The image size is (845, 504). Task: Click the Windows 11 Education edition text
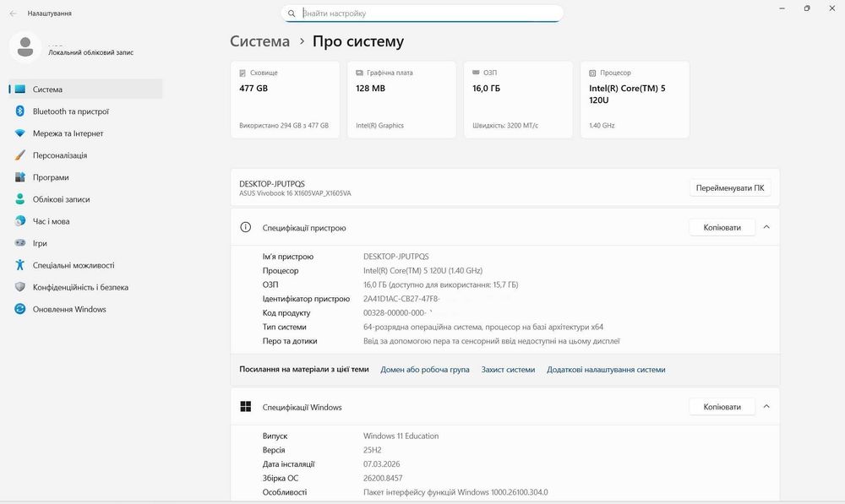tap(401, 436)
